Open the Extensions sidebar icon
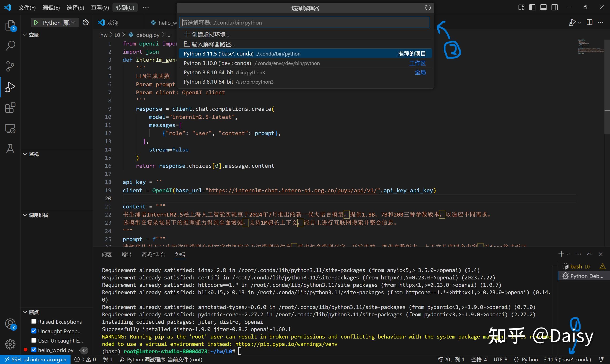Image resolution: width=610 pixels, height=364 pixels. coord(10,108)
